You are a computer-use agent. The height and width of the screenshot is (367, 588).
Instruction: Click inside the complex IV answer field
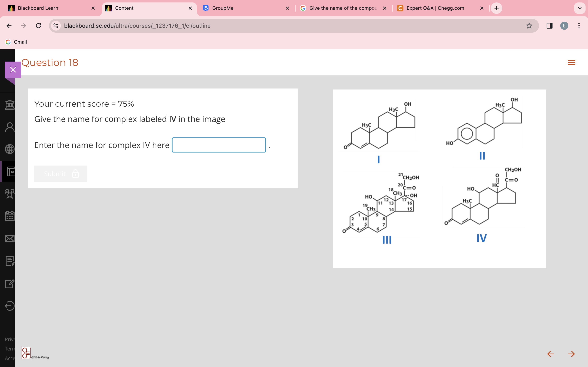218,145
